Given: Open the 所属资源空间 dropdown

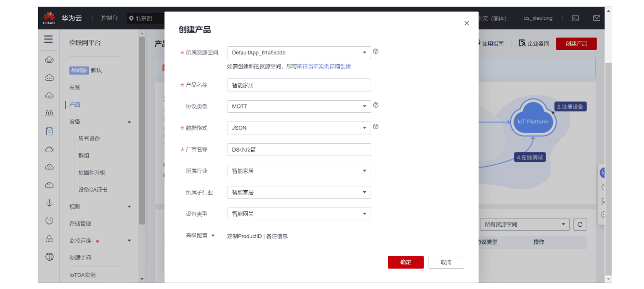Looking at the screenshot, I should (x=299, y=53).
